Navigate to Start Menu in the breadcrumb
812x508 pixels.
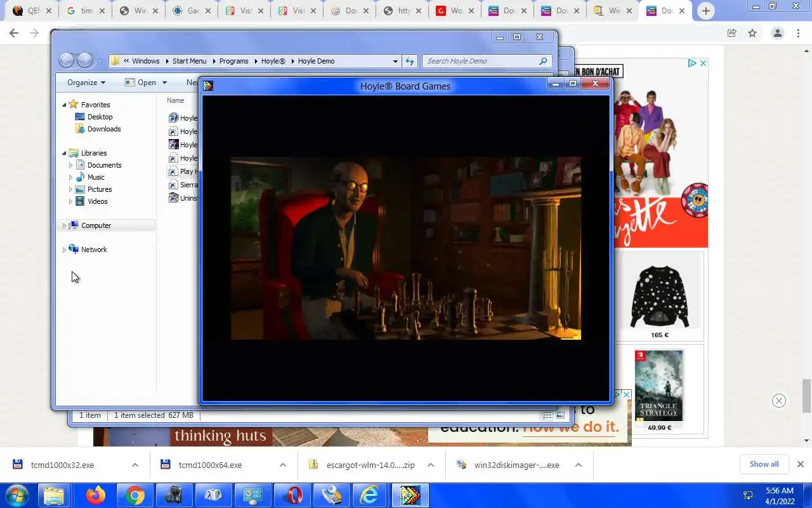click(x=189, y=61)
